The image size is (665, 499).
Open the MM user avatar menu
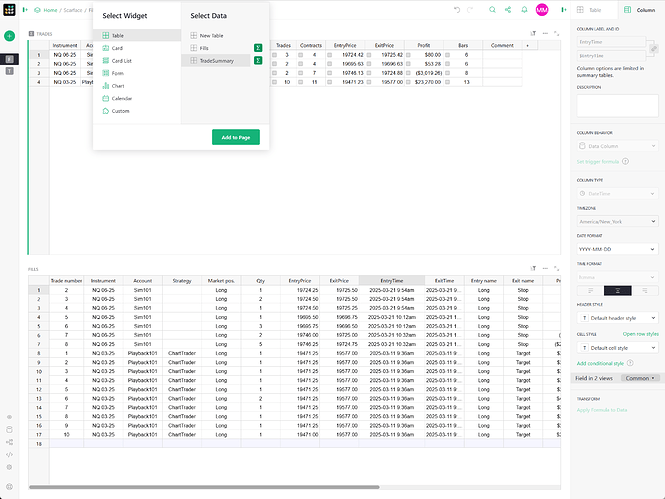point(542,9)
